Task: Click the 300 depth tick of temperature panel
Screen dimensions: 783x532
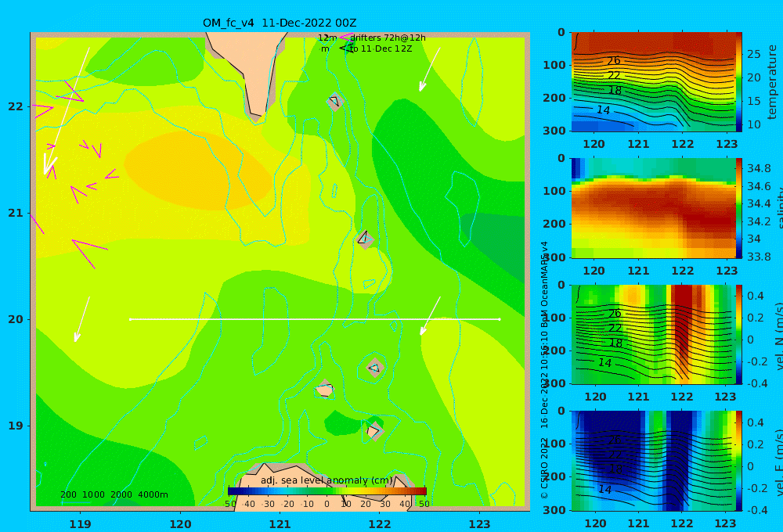Action: pos(554,131)
